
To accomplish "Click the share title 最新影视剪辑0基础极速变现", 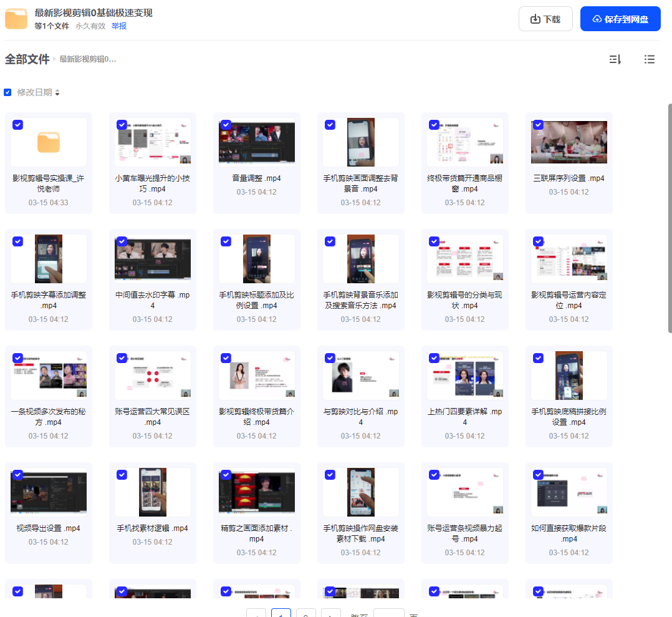I will pyautogui.click(x=94, y=13).
